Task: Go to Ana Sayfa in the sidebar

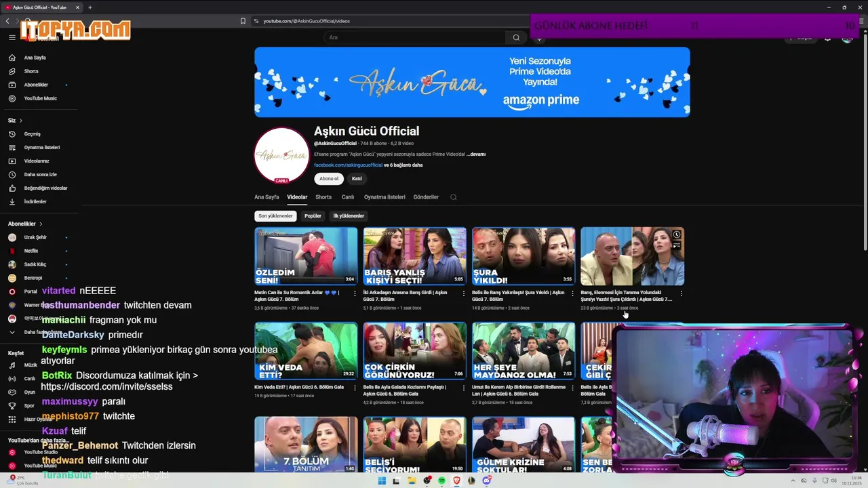Action: (x=35, y=58)
